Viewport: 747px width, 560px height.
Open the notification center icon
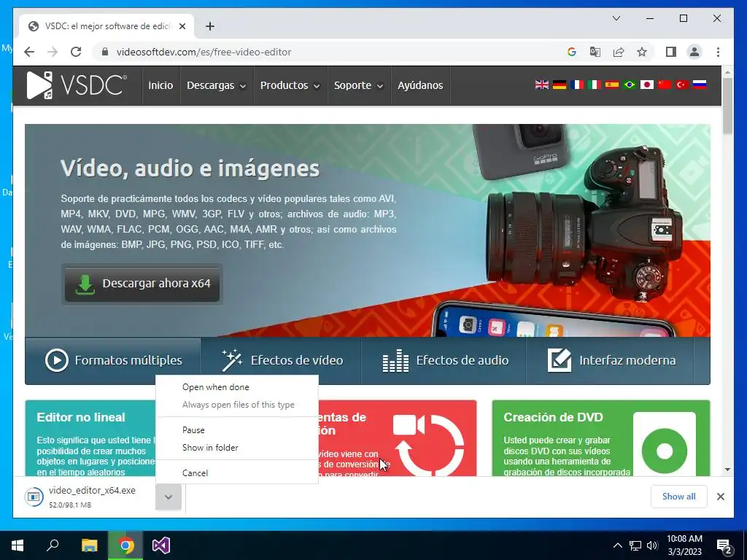(x=724, y=546)
